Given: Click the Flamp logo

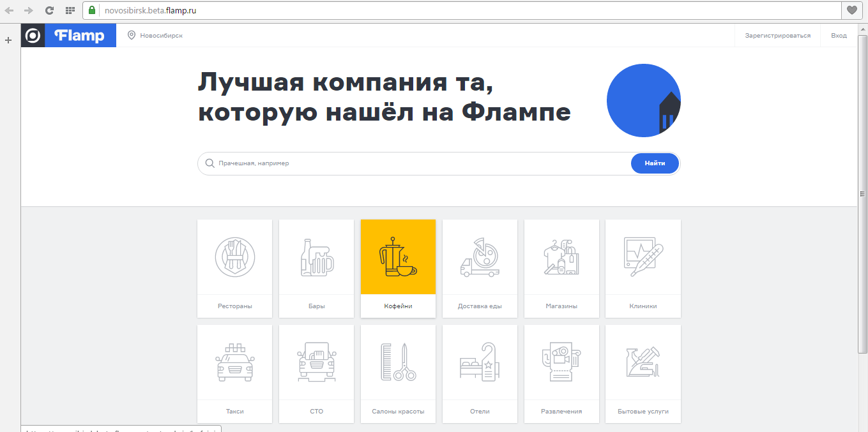Looking at the screenshot, I should pyautogui.click(x=80, y=36).
